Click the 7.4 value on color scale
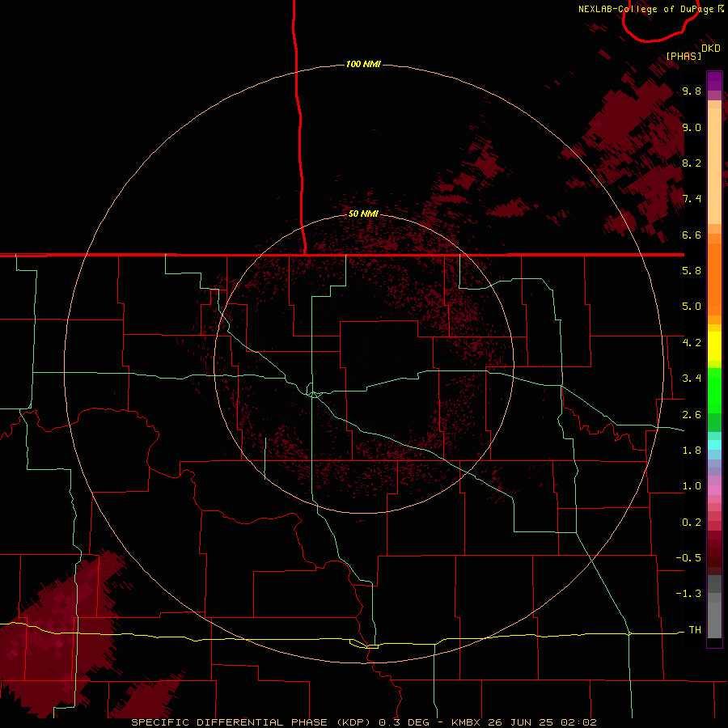This screenshot has width=728, height=728. tap(692, 199)
